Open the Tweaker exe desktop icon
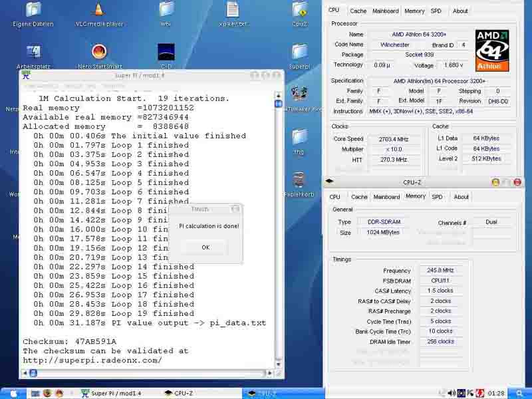 (299, 94)
